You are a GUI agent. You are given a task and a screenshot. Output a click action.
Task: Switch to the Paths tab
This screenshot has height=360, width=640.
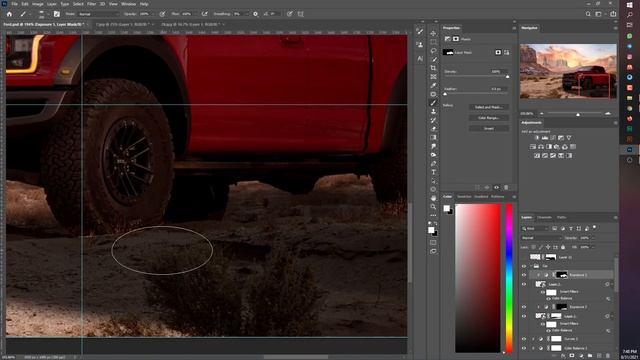(562, 218)
